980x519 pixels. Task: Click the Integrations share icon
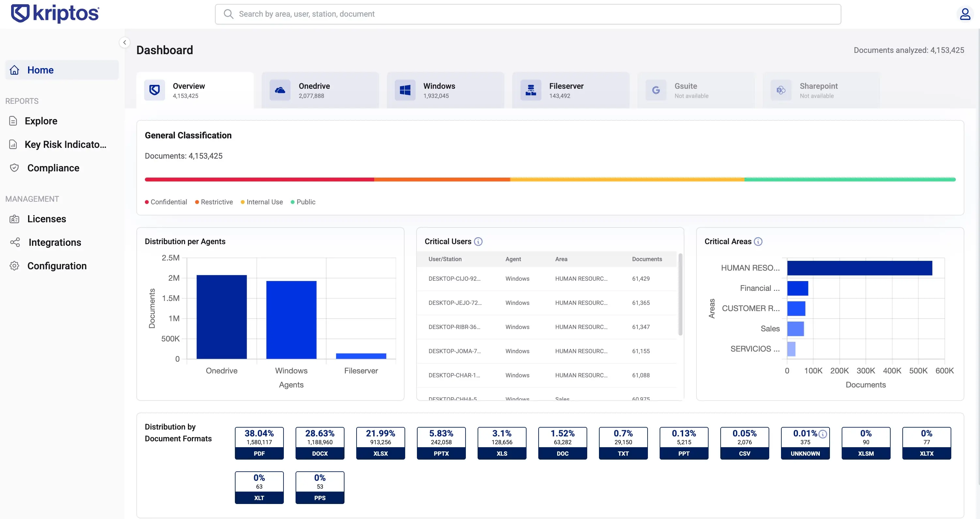click(x=15, y=242)
